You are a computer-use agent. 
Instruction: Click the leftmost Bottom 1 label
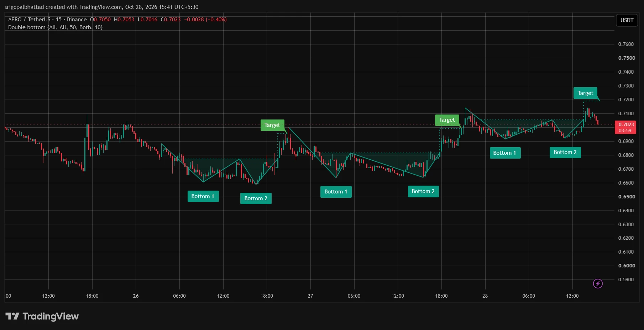point(203,196)
